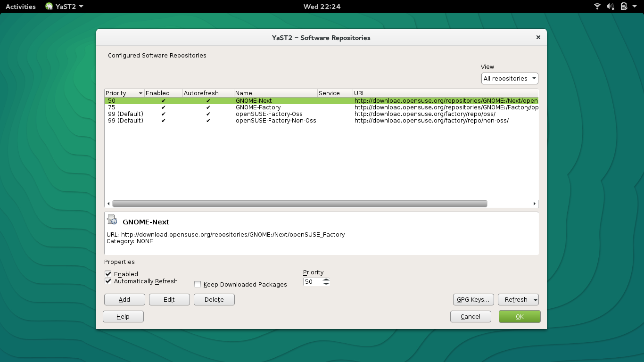Screen dimensions: 644x362
Task: Sort by the Priority column header
Action: click(124, 93)
